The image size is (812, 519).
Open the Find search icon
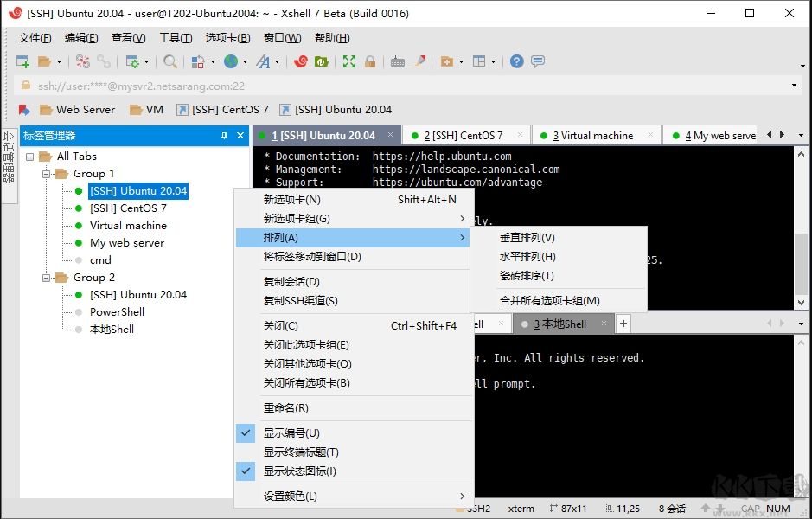[x=170, y=61]
